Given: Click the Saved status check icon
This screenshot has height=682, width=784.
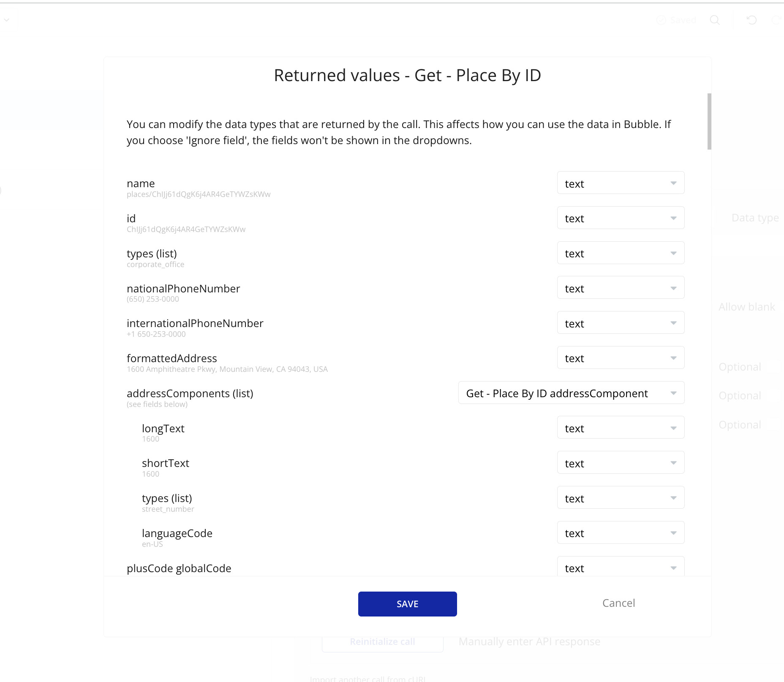Looking at the screenshot, I should point(661,20).
